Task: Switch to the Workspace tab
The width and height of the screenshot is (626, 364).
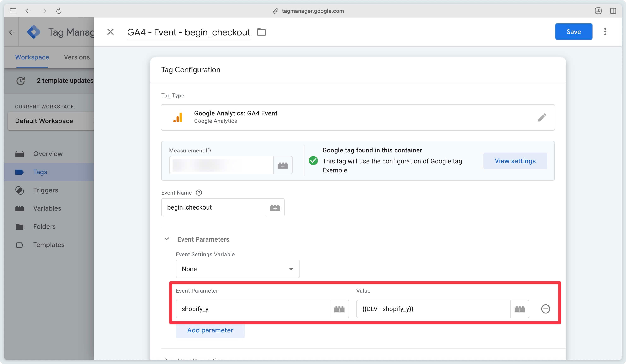Action: pyautogui.click(x=32, y=57)
